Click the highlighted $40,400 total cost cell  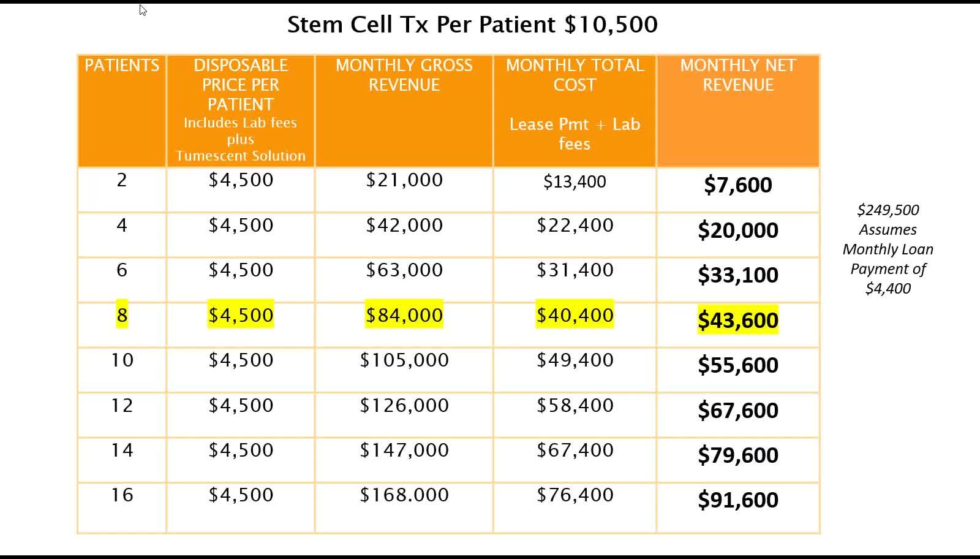575,315
